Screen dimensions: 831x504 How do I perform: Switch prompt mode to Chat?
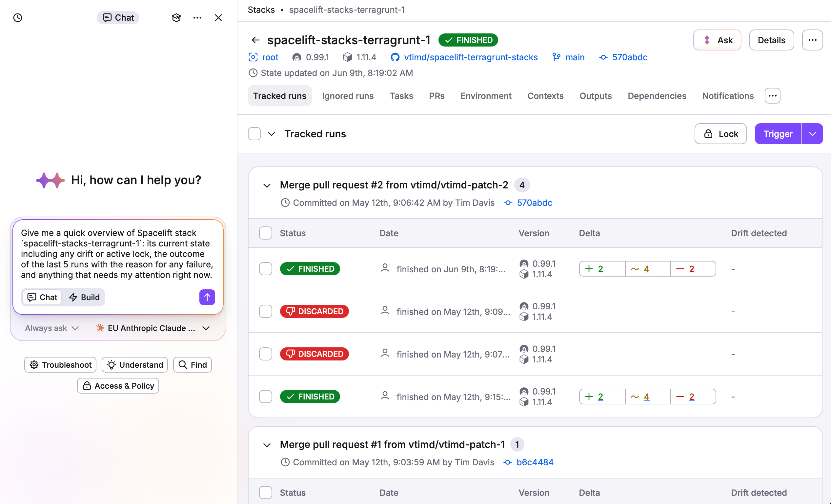(42, 297)
